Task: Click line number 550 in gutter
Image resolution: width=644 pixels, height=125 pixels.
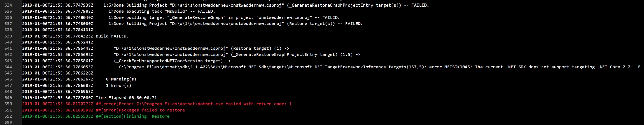Action: click(x=8, y=104)
